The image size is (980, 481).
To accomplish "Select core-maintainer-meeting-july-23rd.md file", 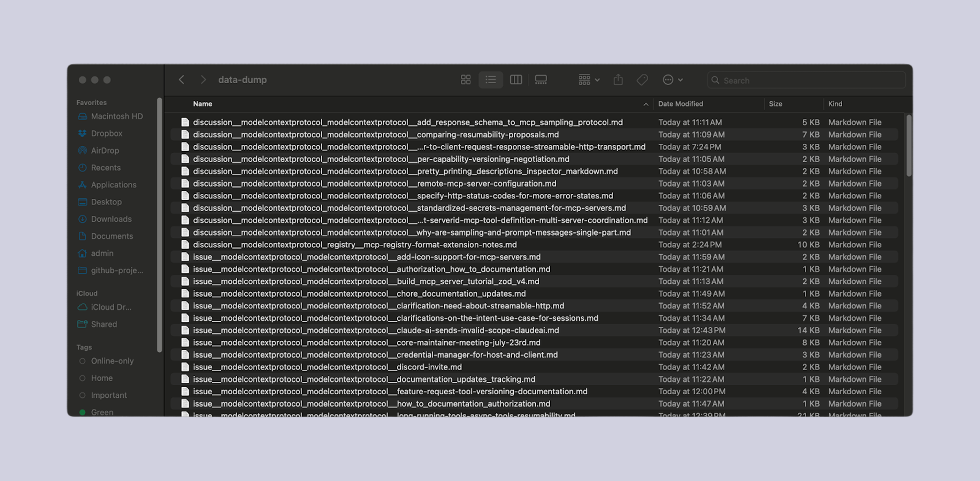I will point(535,343).
